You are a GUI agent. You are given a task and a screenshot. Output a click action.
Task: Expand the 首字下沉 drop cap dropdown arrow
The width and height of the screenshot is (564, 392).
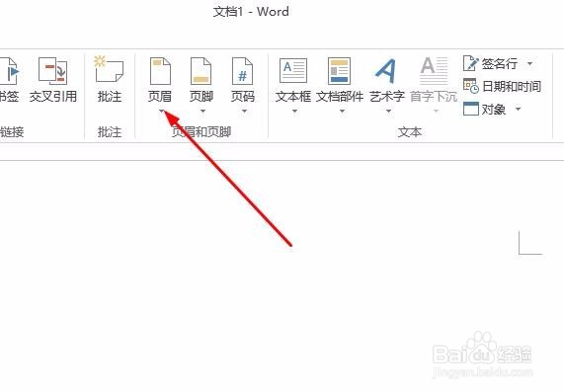coord(436,112)
